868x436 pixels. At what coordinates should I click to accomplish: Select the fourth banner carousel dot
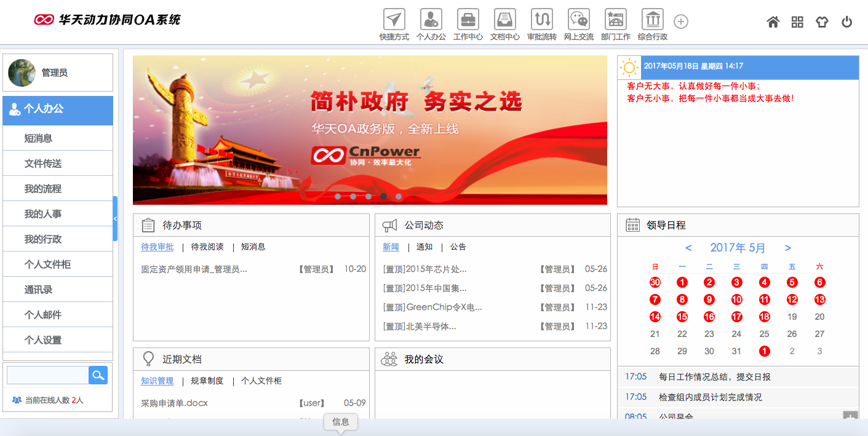[x=383, y=197]
